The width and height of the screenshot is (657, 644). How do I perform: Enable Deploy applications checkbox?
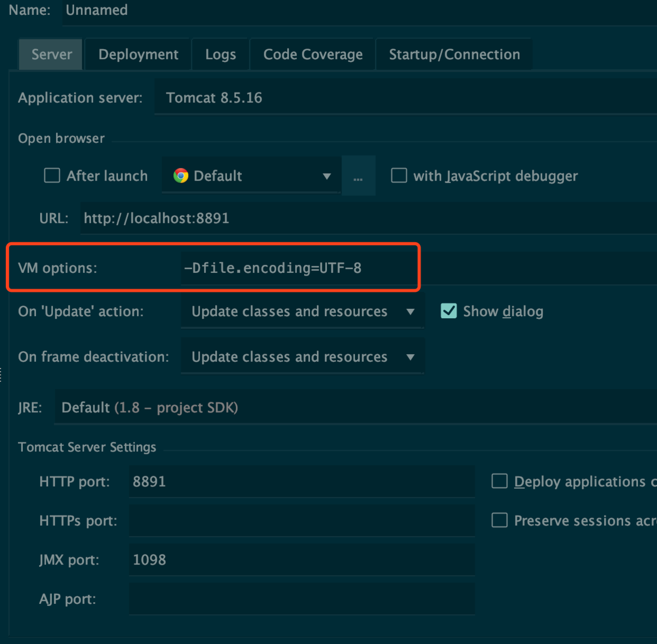[500, 481]
